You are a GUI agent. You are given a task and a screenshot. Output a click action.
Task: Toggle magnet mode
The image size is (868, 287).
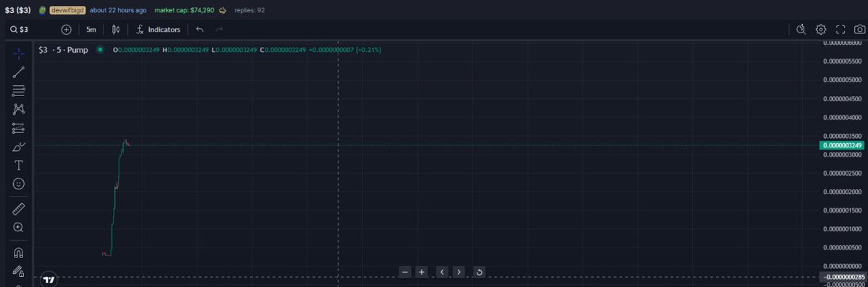point(19,253)
